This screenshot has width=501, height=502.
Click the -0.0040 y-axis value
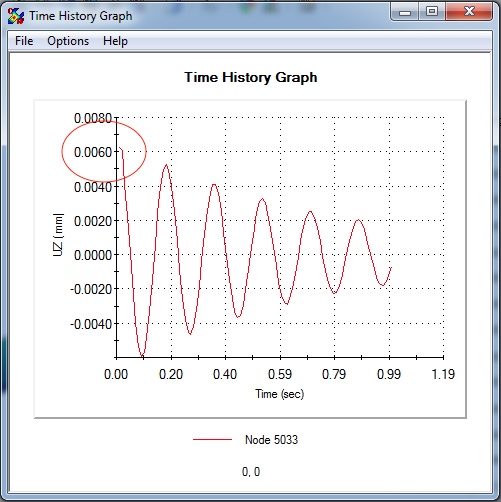click(91, 324)
